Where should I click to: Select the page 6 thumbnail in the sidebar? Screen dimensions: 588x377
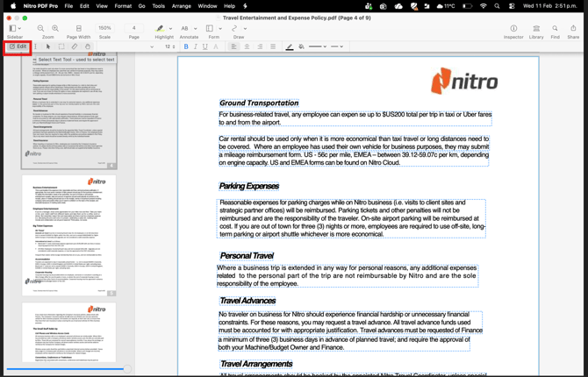69,333
